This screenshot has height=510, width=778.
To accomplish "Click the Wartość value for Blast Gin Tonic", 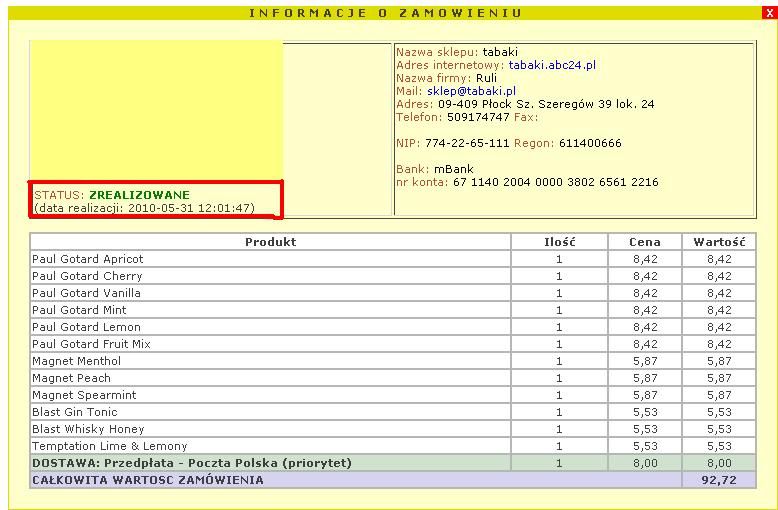I will 719,412.
